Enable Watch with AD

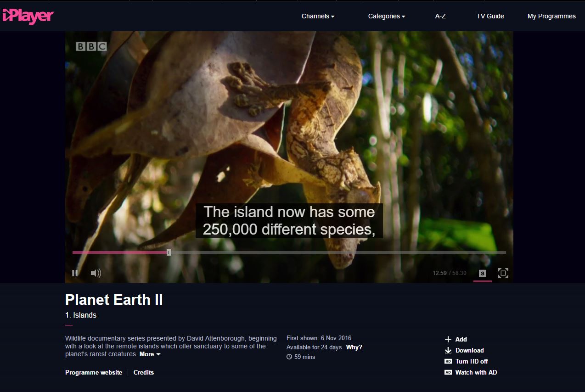click(x=476, y=372)
